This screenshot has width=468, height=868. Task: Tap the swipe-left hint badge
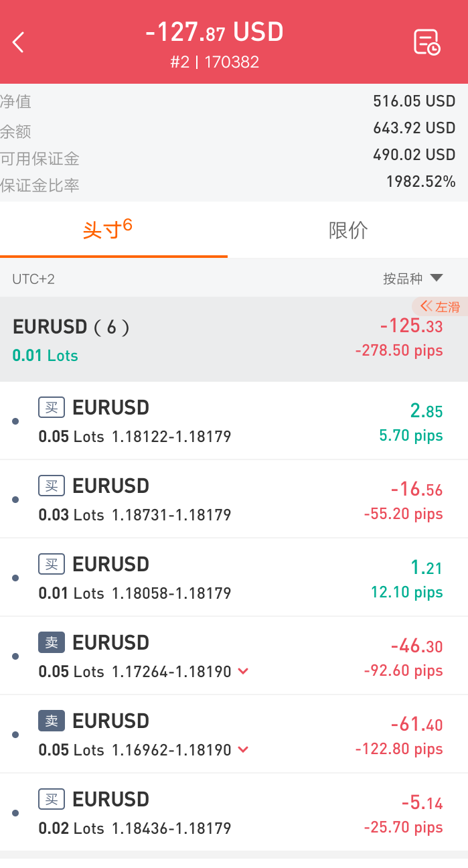pos(439,307)
